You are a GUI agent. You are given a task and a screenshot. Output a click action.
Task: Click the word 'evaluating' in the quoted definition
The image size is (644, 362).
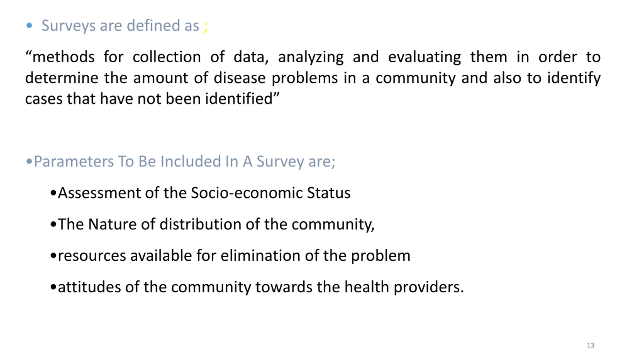pos(425,58)
